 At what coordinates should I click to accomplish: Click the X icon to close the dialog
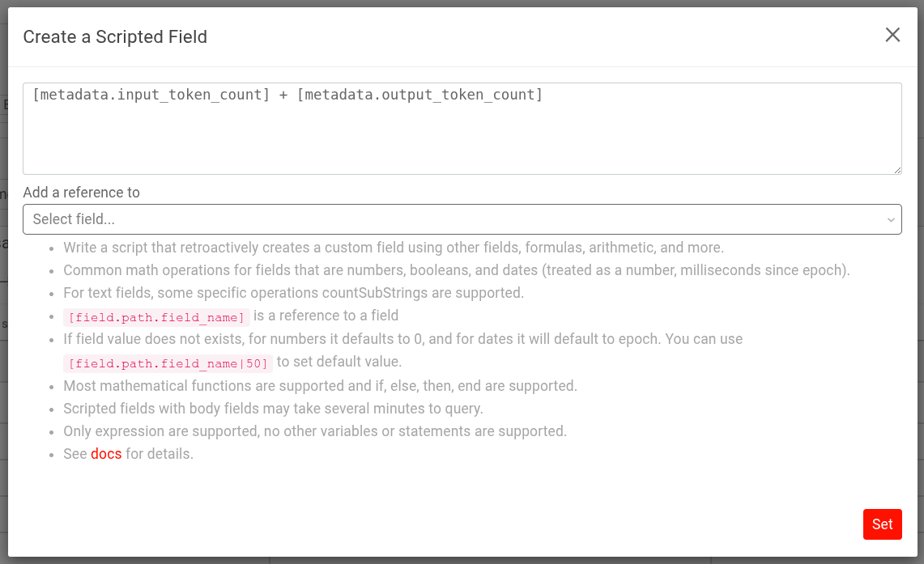pos(892,35)
